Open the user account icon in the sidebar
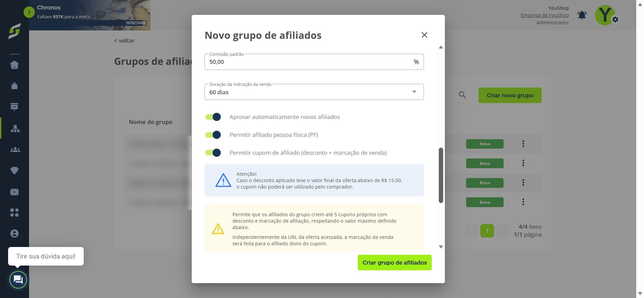This screenshot has width=644, height=298. [15, 233]
